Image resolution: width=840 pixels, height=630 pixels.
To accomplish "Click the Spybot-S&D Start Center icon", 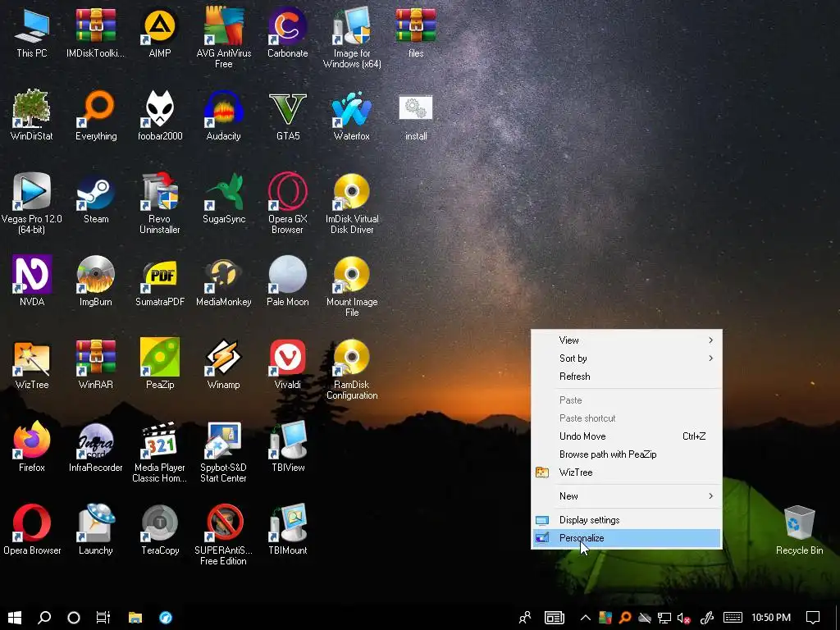I will [223, 441].
